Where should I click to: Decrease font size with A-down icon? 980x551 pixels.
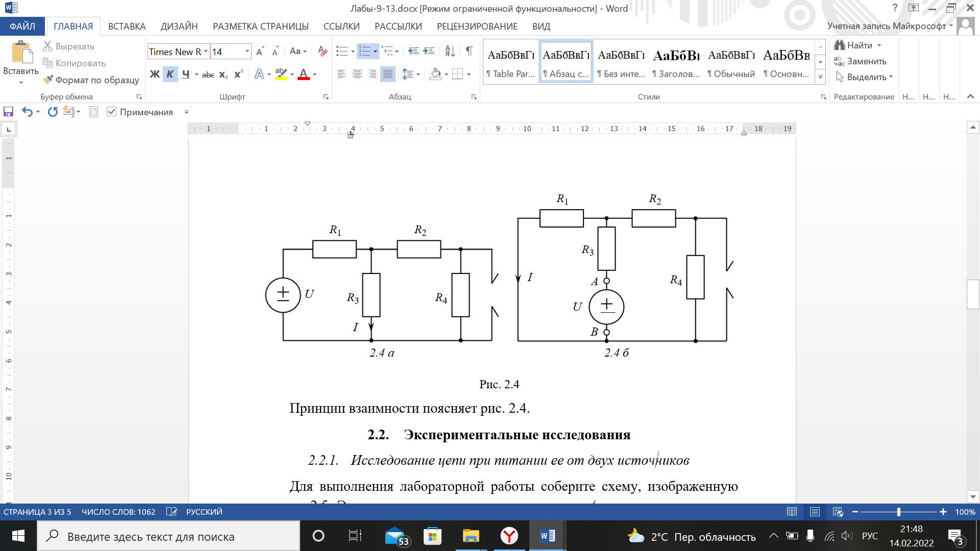coord(275,52)
